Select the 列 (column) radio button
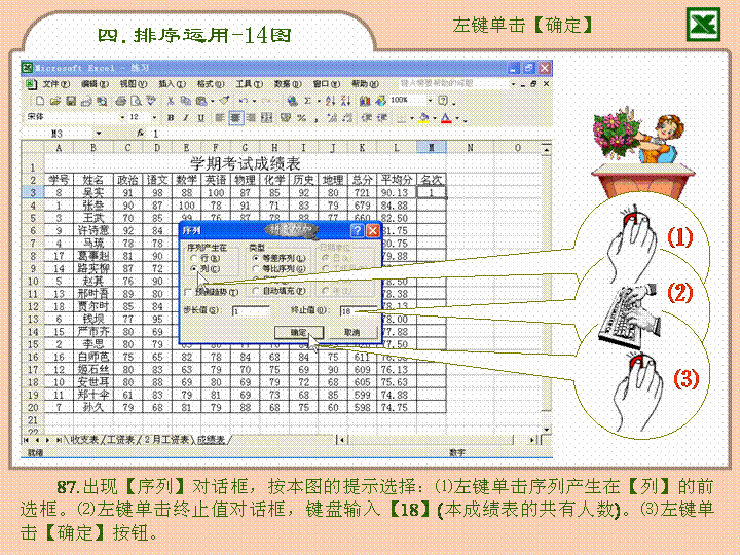The width and height of the screenshot is (740, 555). click(x=193, y=270)
